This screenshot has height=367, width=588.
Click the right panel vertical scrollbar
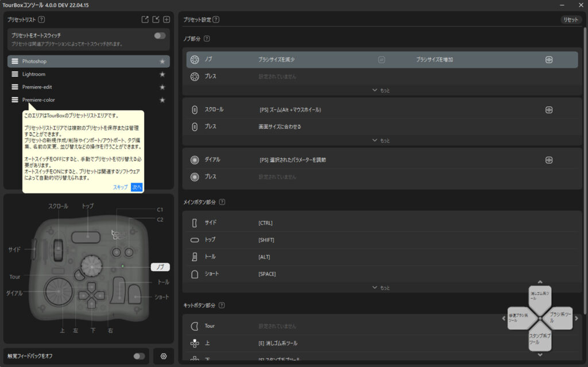pos(585,171)
